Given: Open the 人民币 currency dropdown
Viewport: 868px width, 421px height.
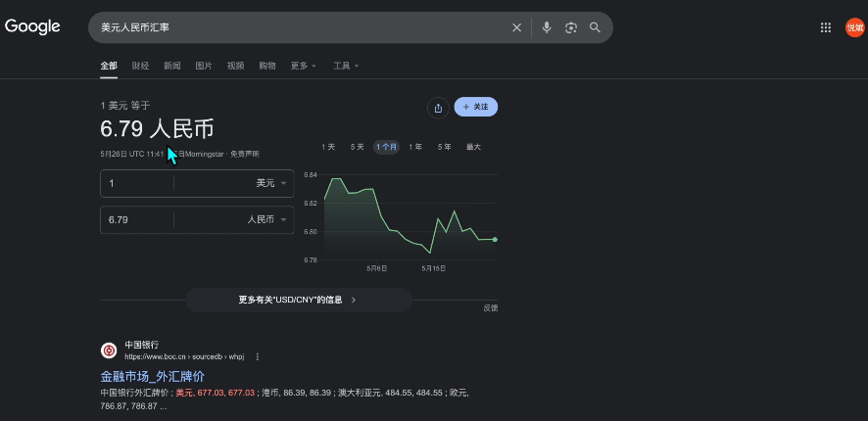Looking at the screenshot, I should 266,219.
